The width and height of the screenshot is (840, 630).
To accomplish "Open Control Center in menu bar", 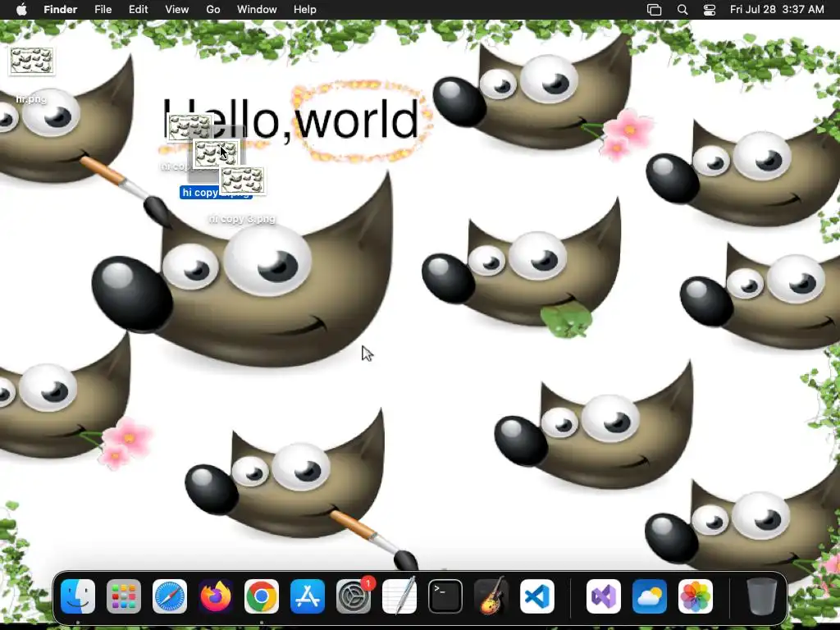I will [710, 10].
